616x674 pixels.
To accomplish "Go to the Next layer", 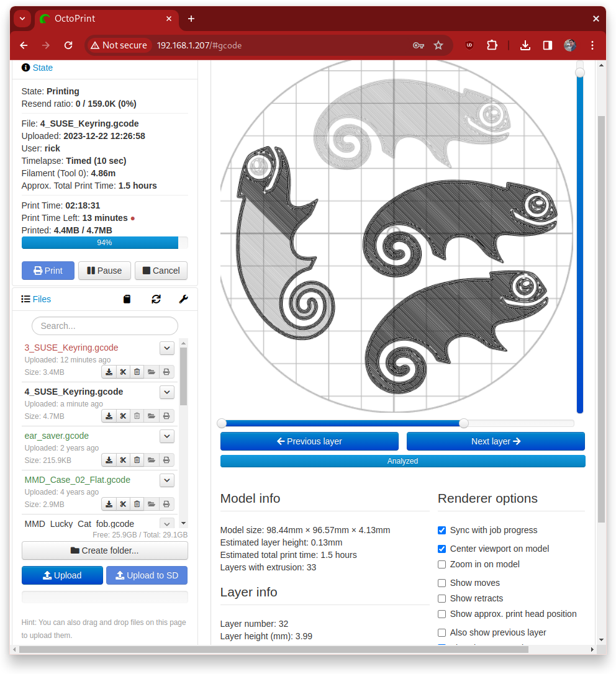I will click(x=496, y=441).
